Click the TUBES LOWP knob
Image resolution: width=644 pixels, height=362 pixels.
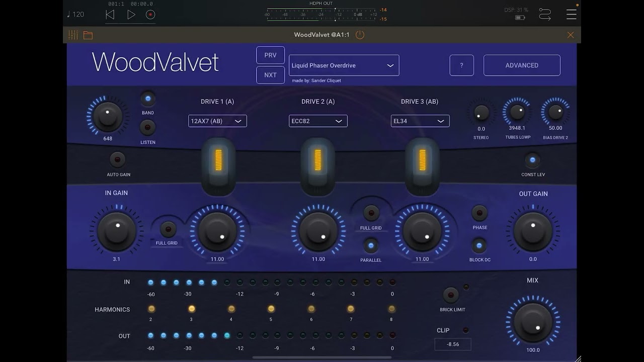coord(517,112)
